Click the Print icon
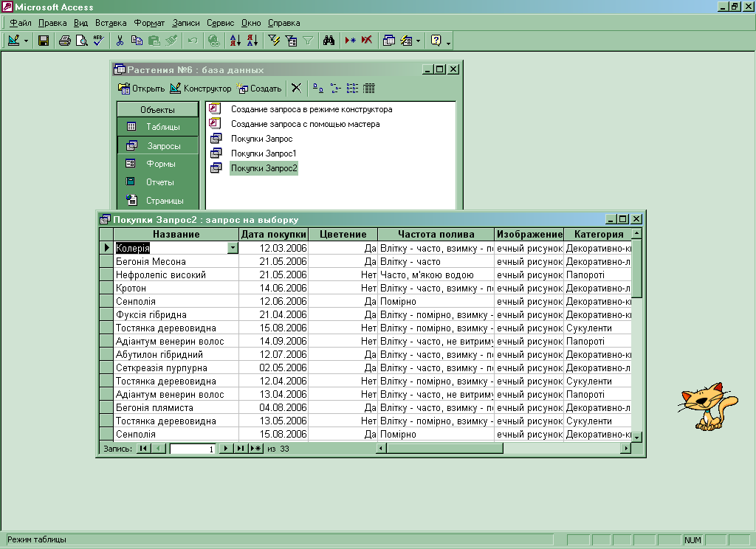 [x=65, y=41]
